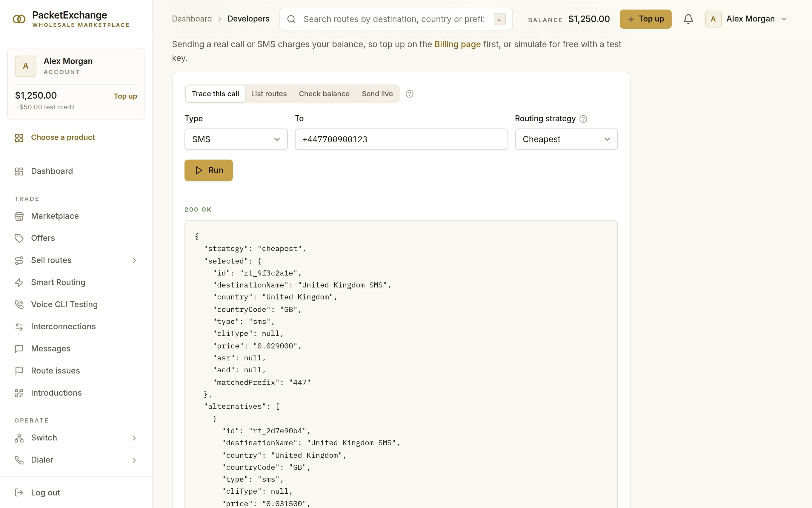Click the Offers tag icon
This screenshot has height=508, width=812.
pyautogui.click(x=19, y=238)
